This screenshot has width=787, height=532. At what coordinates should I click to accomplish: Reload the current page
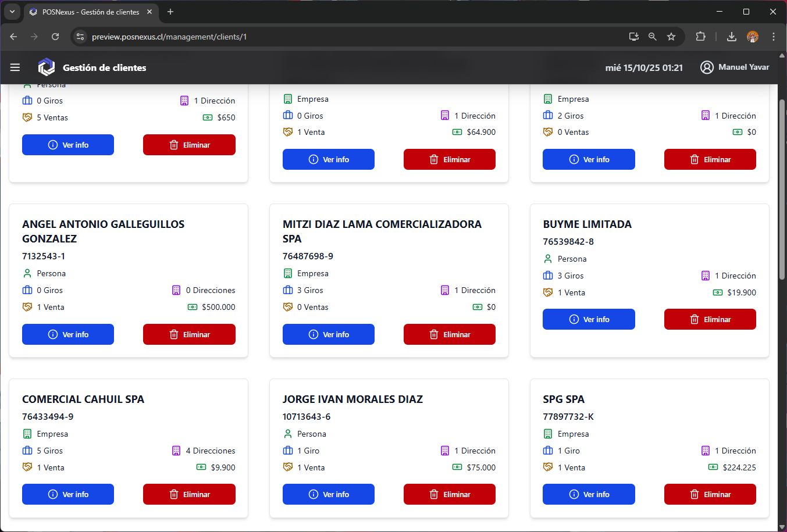(55, 37)
